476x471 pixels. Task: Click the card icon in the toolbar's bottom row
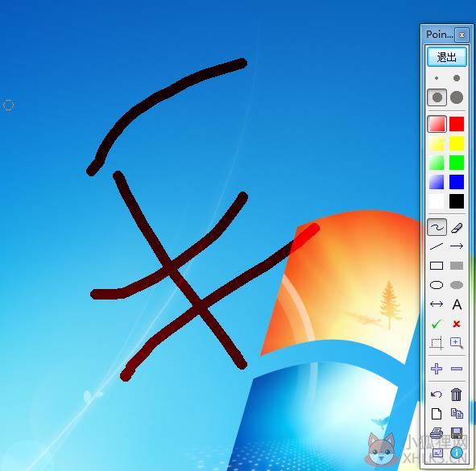(437, 452)
